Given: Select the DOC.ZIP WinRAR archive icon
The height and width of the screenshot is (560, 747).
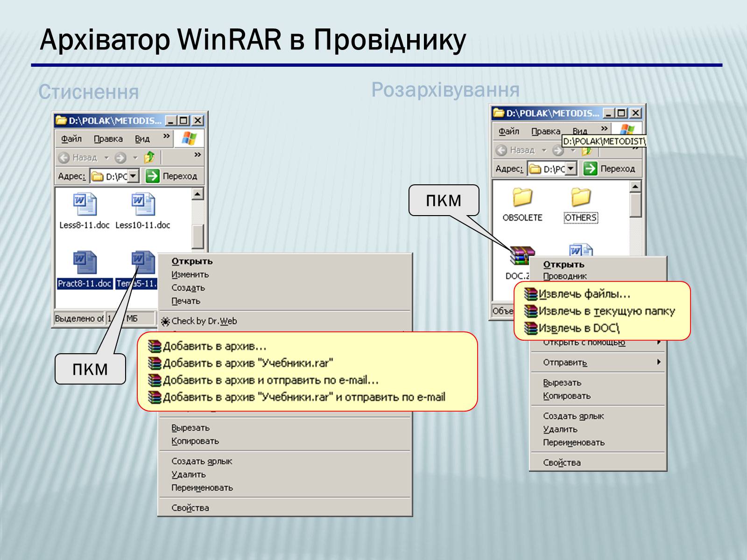Looking at the screenshot, I should [522, 256].
